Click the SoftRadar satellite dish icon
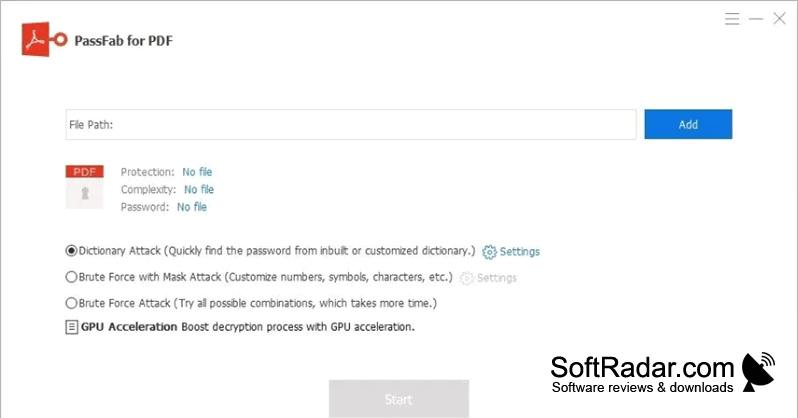This screenshot has width=798, height=418. 758,372
